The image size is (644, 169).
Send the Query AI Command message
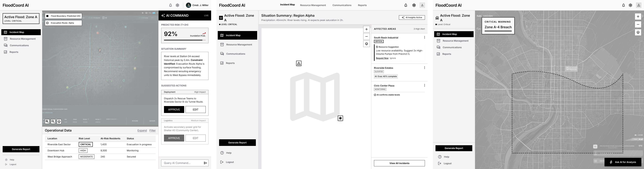pyautogui.click(x=205, y=163)
